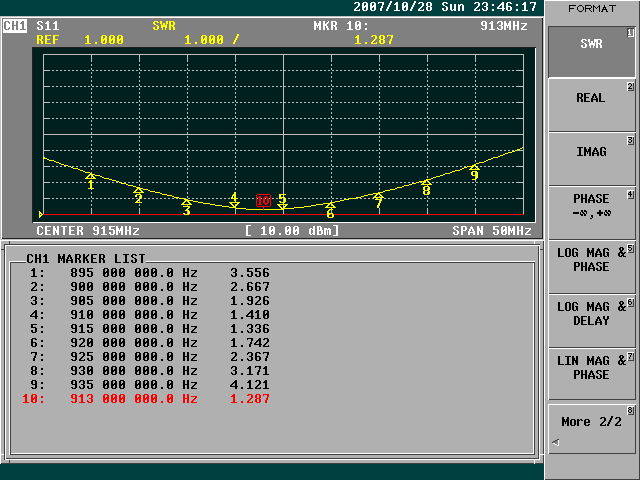Select marker list row 905 000 000.0 Hz
This screenshot has width=640, height=480.
pos(149,301)
